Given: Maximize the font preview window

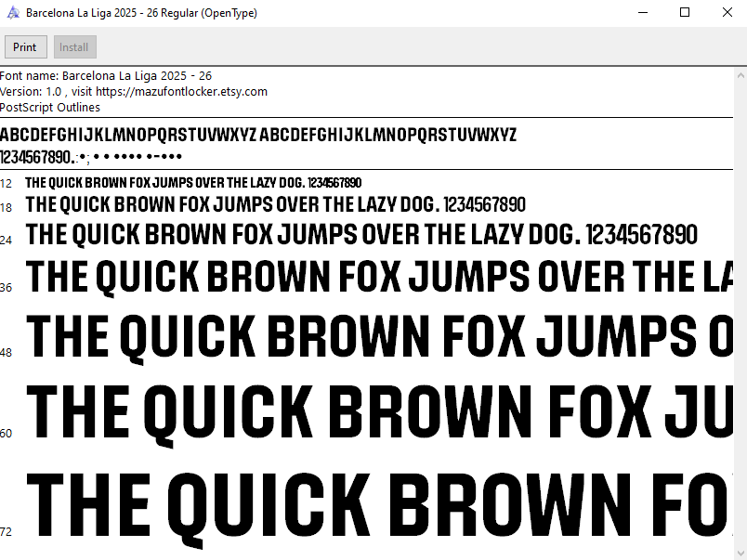Looking at the screenshot, I should click(685, 13).
